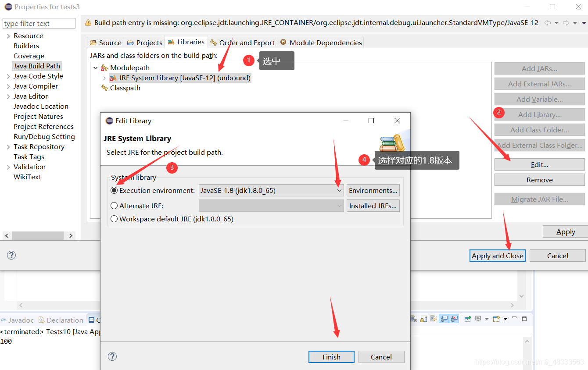Open the Open Console dropdown arrow
The width and height of the screenshot is (588, 370).
(505, 319)
